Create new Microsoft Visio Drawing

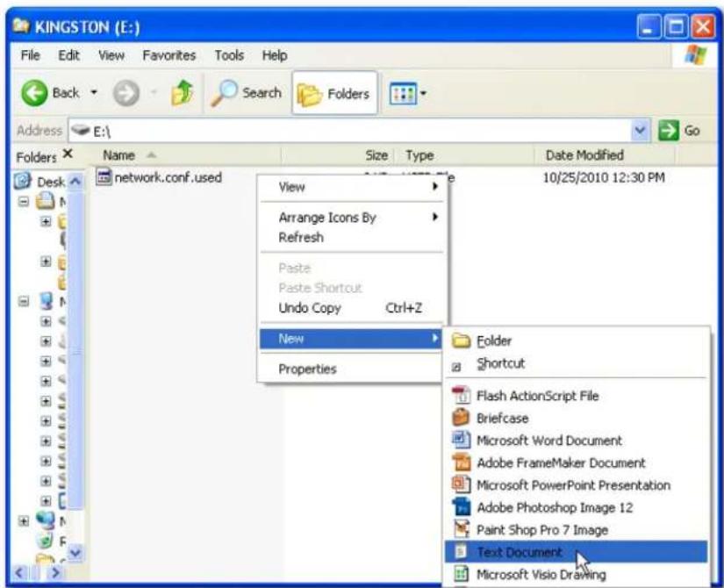tap(576, 575)
